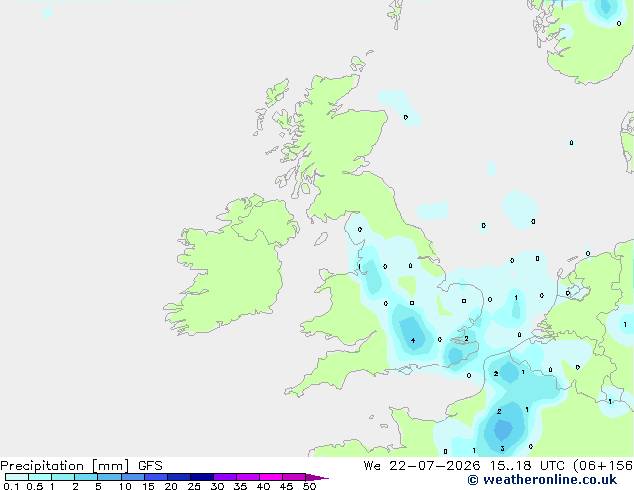The image size is (634, 490).
Task: Select the 30–35 mm purple swatch
Action: pos(225,477)
